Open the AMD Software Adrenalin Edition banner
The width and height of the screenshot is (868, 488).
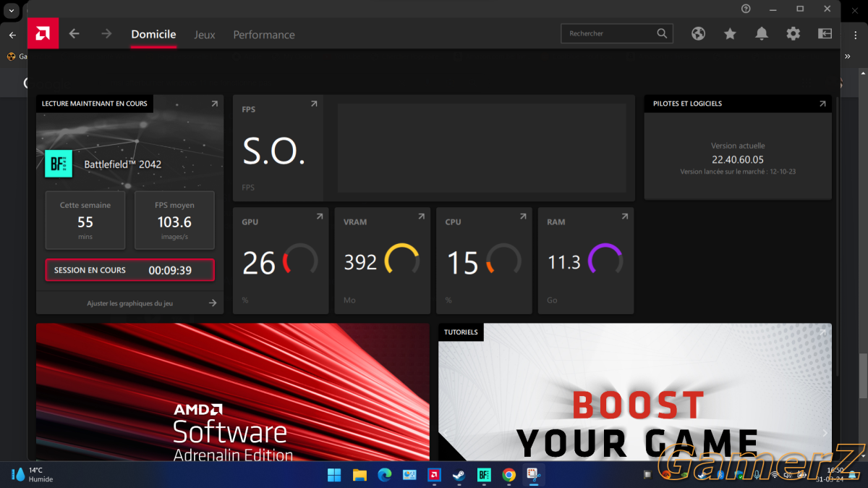coord(233,392)
